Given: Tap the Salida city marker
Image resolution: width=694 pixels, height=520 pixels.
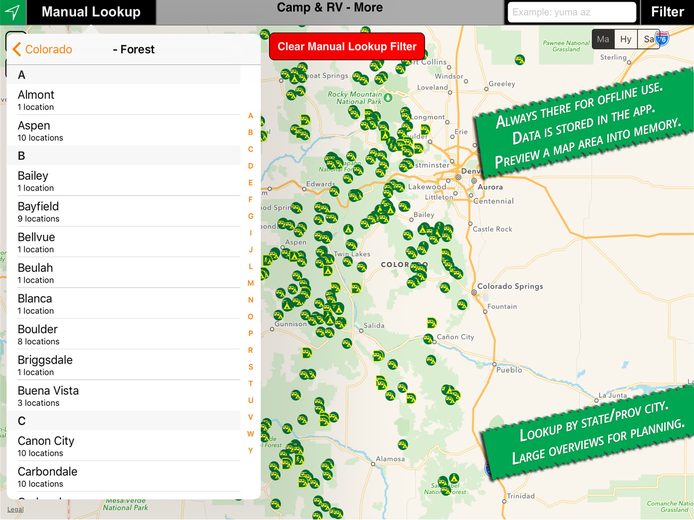Looking at the screenshot, I should [x=361, y=331].
